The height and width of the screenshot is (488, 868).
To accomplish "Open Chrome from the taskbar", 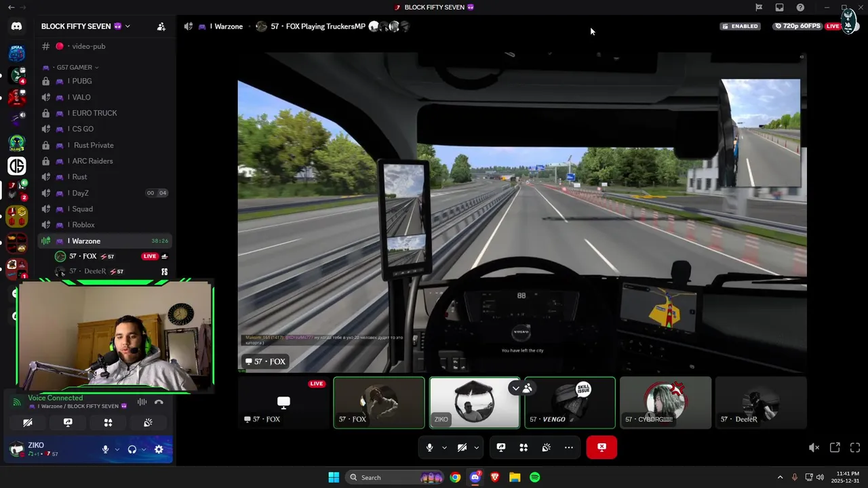I will coord(455,477).
